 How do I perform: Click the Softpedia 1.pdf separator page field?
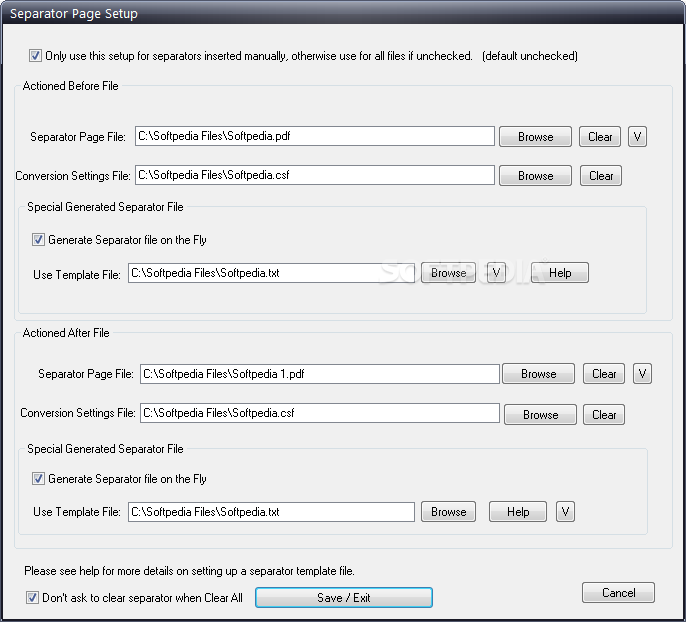pos(319,374)
